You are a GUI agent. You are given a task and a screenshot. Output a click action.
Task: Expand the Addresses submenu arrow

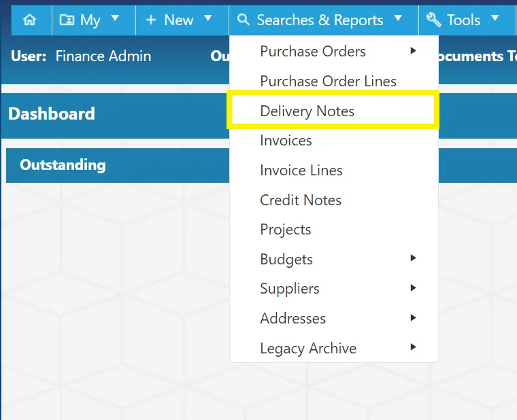pyautogui.click(x=413, y=317)
